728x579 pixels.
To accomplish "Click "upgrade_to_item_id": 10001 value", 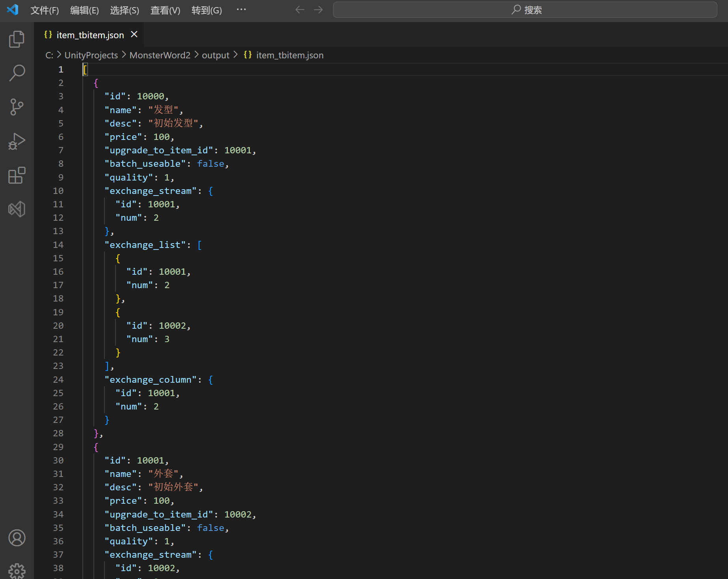I will click(x=238, y=150).
